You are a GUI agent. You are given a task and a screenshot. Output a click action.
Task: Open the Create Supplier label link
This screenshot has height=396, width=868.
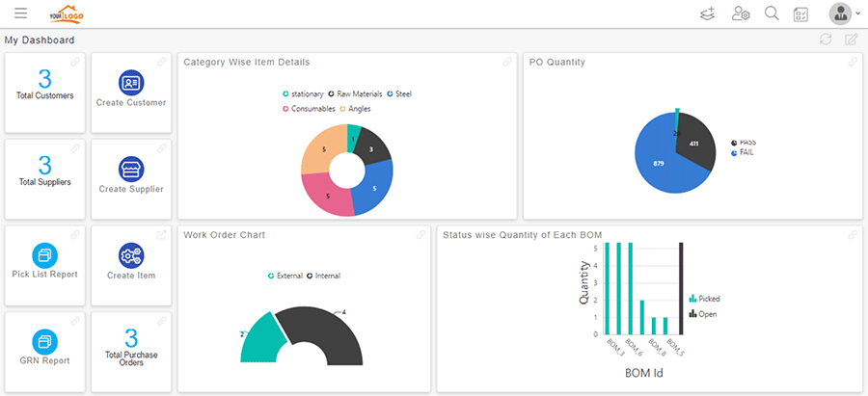[x=131, y=189]
